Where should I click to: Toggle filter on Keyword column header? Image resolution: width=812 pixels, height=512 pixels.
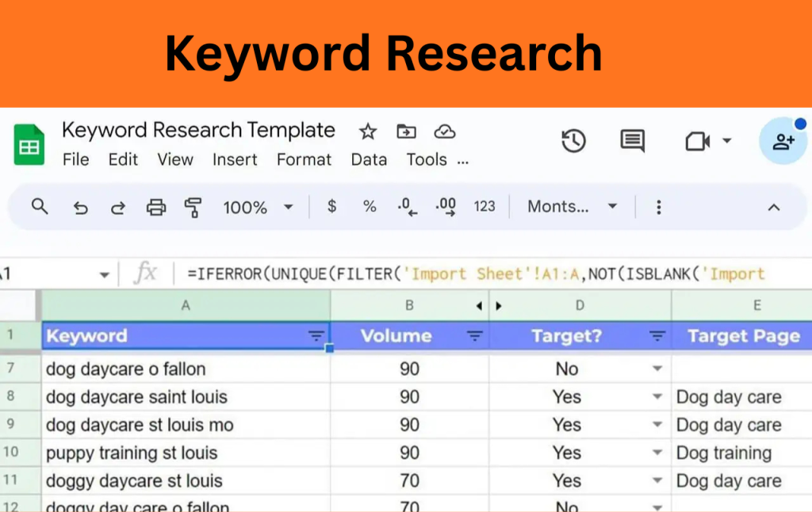(316, 336)
